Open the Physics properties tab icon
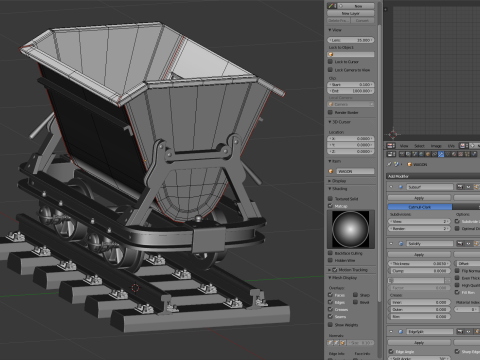Screen dimensions: 480x360 [474, 154]
